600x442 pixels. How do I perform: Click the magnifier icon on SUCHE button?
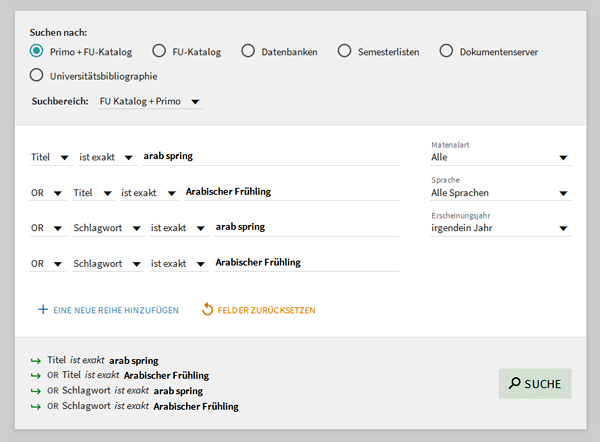(x=515, y=383)
